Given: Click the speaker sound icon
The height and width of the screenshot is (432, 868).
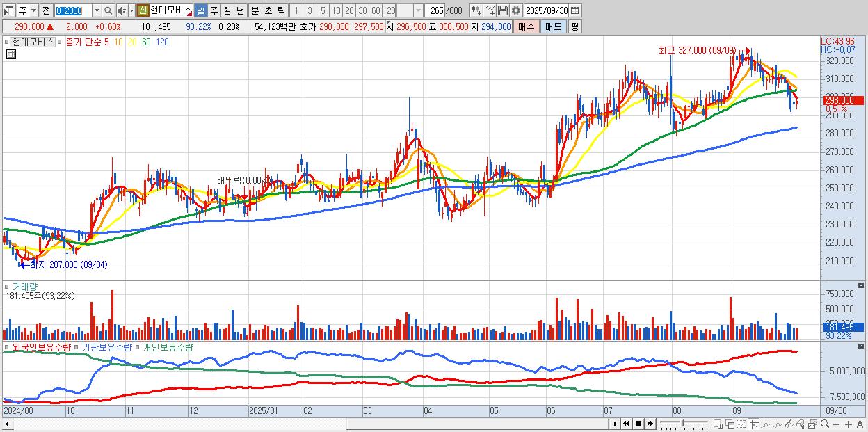Looking at the screenshot, I should 122,10.
